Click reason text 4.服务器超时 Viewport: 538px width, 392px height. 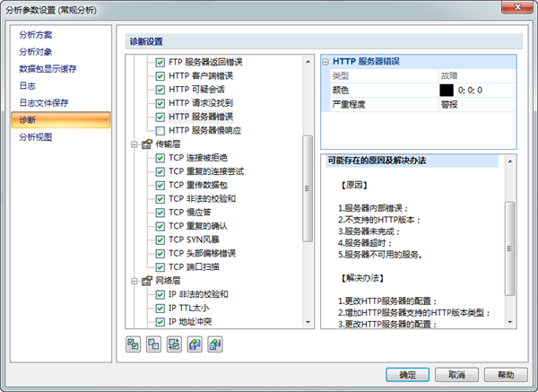click(365, 243)
